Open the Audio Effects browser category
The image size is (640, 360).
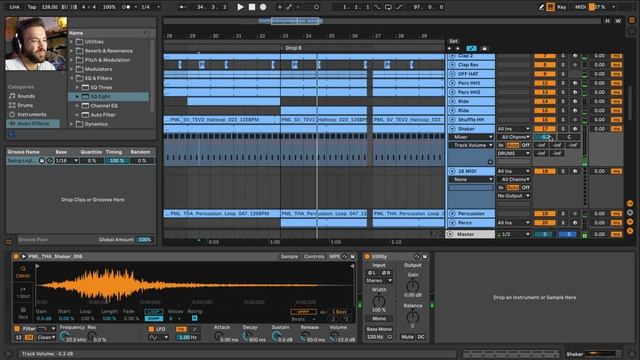pyautogui.click(x=33, y=123)
